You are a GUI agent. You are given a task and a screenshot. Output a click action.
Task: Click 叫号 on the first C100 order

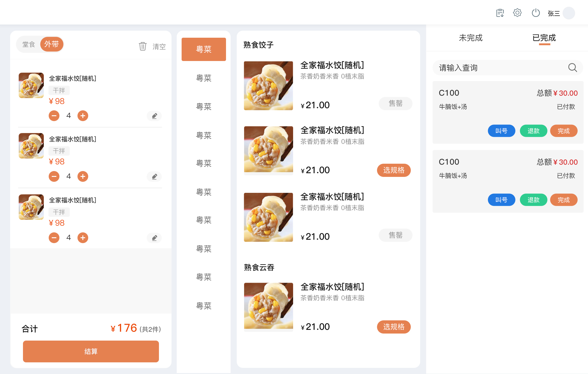coord(501,131)
